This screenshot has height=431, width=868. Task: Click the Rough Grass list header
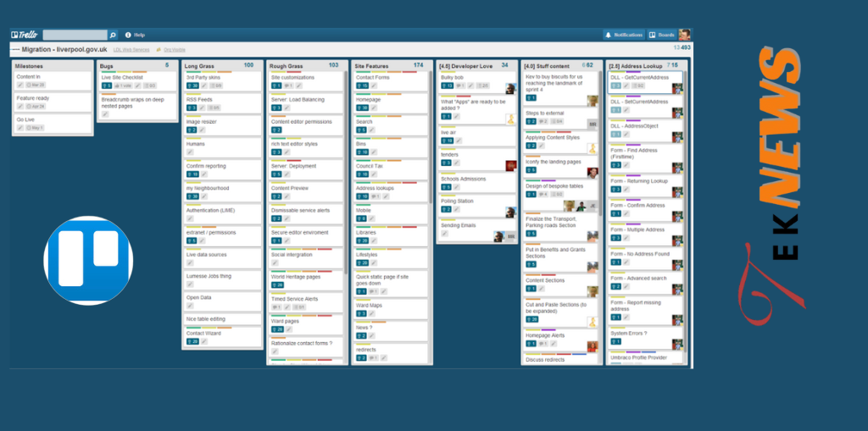(287, 66)
